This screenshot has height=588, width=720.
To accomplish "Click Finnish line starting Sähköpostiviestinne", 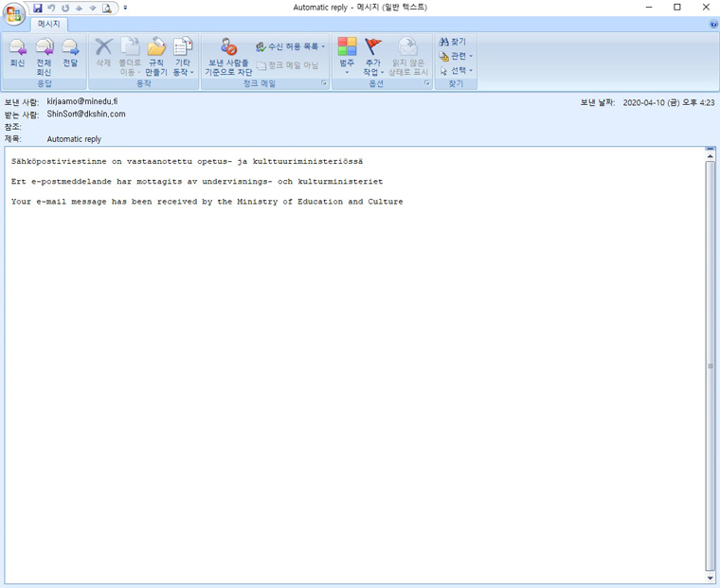I will 187,162.
